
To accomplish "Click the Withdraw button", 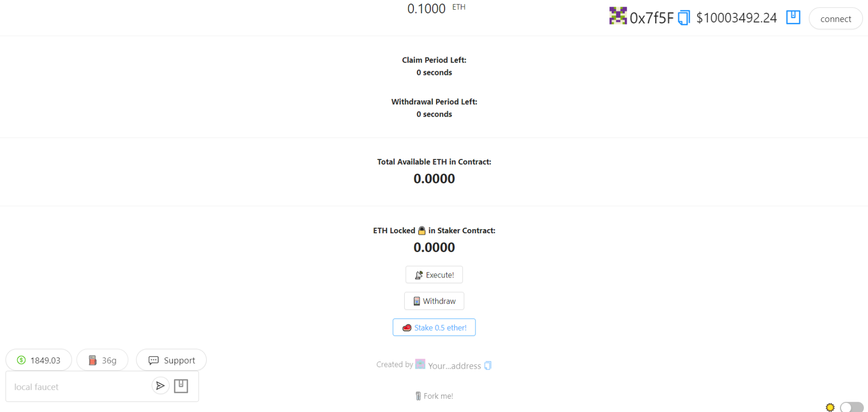I will click(434, 301).
